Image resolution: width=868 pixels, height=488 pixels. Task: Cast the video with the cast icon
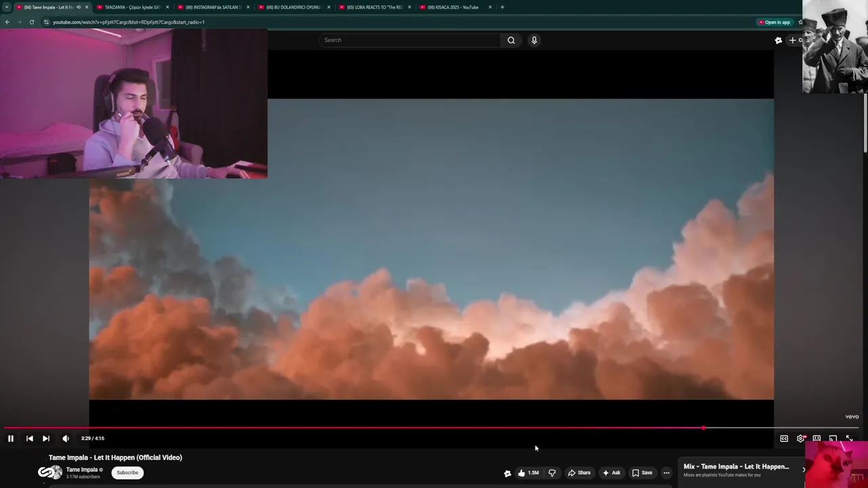(833, 439)
